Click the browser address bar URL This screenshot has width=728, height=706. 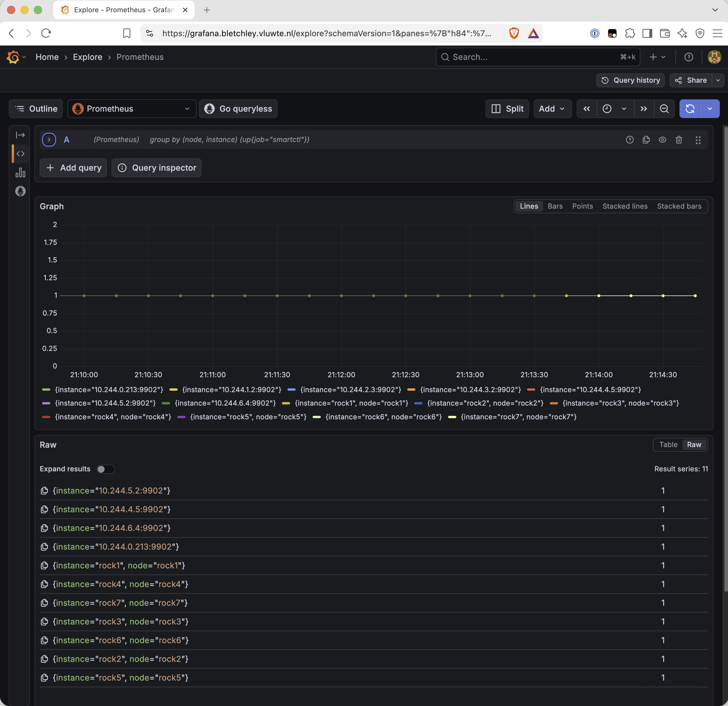(327, 33)
